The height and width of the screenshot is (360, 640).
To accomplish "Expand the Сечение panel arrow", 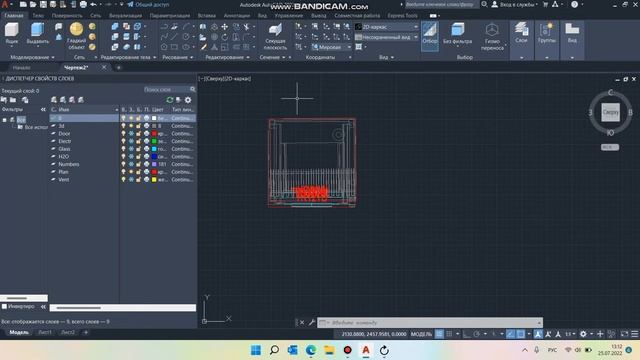I will [284, 58].
